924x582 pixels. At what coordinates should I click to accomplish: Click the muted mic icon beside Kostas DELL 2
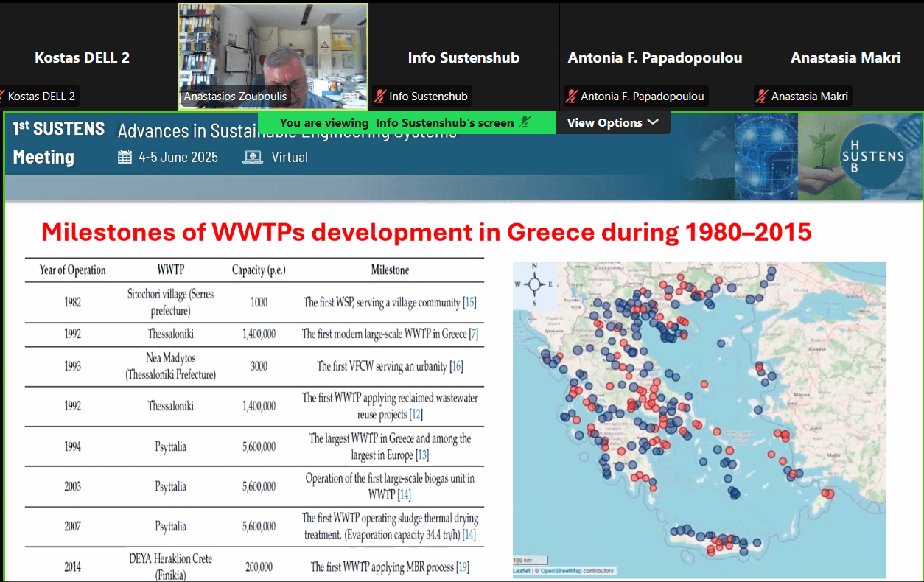pos(1,97)
